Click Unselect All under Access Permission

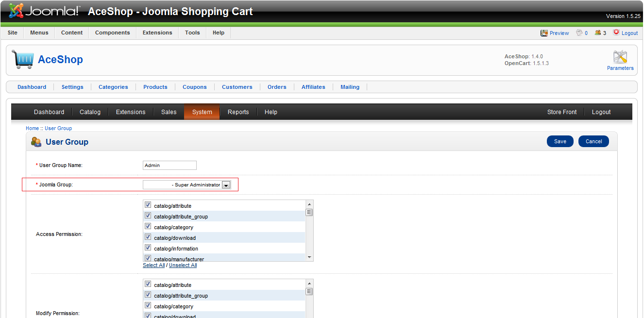point(183,265)
